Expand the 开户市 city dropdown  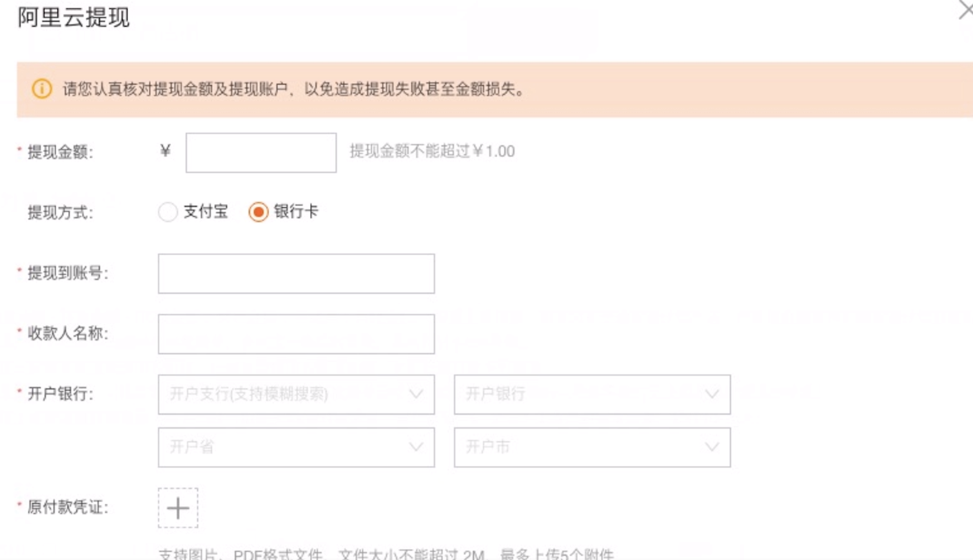[580, 447]
